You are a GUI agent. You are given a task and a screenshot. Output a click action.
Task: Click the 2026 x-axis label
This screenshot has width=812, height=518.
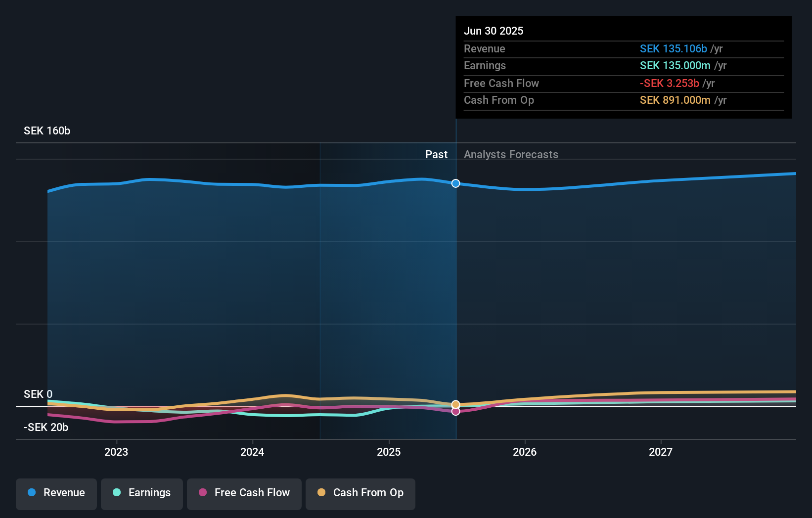[525, 452]
